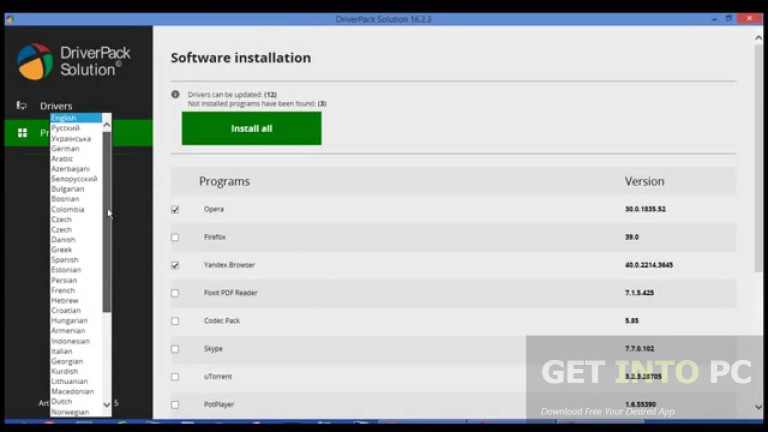This screenshot has height=432, width=768.
Task: Select Colombia in language list
Action: (68, 209)
